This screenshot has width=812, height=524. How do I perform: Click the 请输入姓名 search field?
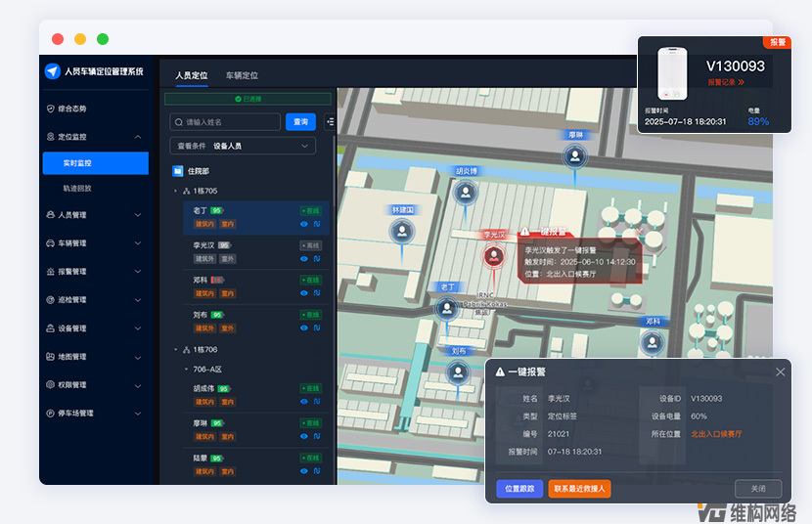click(225, 122)
